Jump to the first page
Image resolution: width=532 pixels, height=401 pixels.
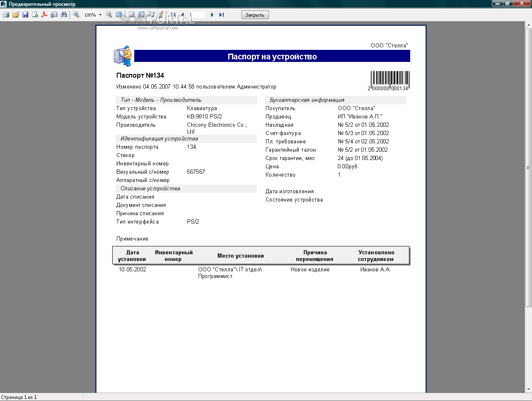[x=173, y=15]
